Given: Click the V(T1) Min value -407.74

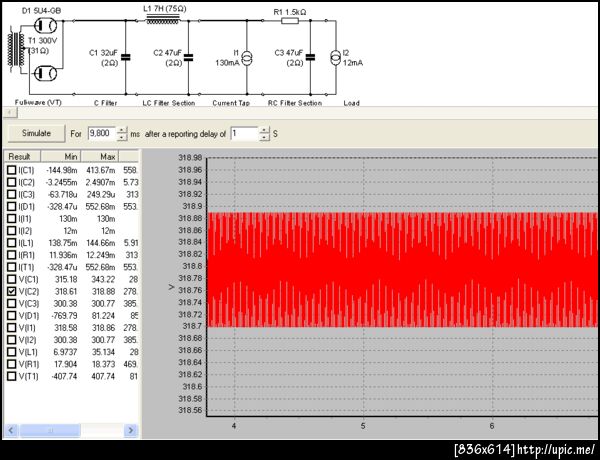Looking at the screenshot, I should (x=64, y=377).
